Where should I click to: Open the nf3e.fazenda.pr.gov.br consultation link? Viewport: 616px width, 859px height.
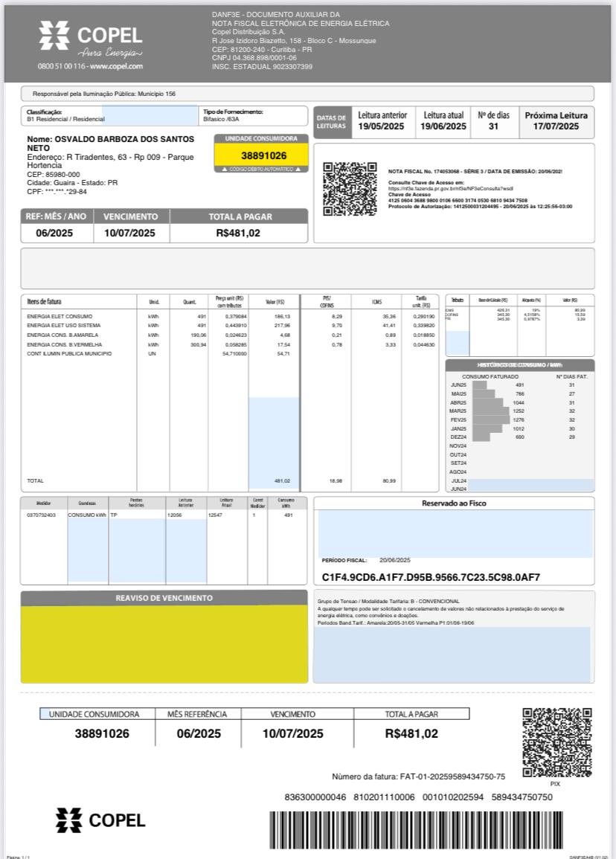point(451,188)
